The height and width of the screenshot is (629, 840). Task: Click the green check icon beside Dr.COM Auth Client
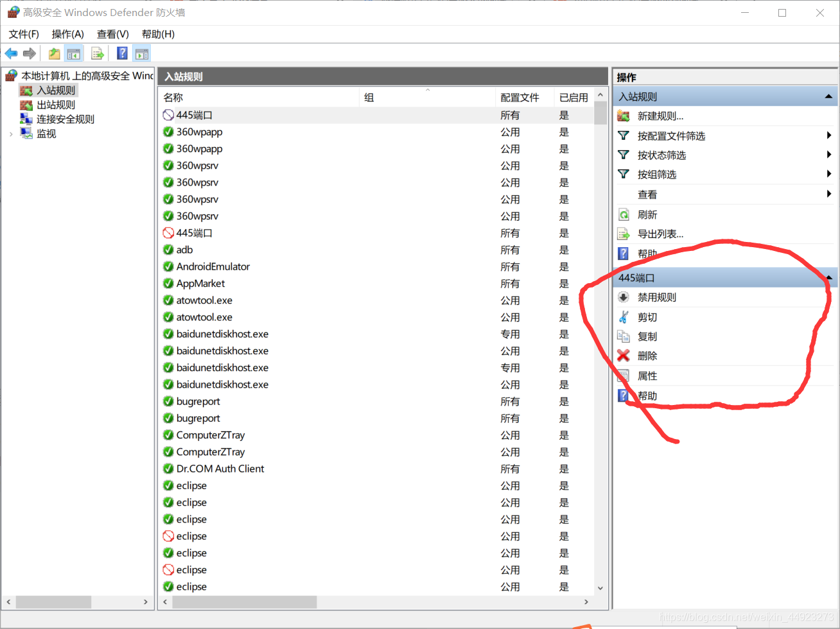168,469
